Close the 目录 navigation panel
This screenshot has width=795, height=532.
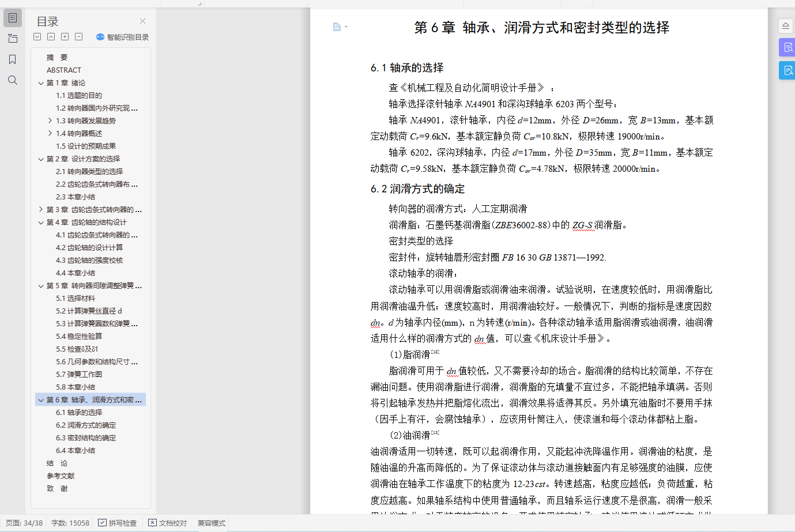[x=142, y=21]
